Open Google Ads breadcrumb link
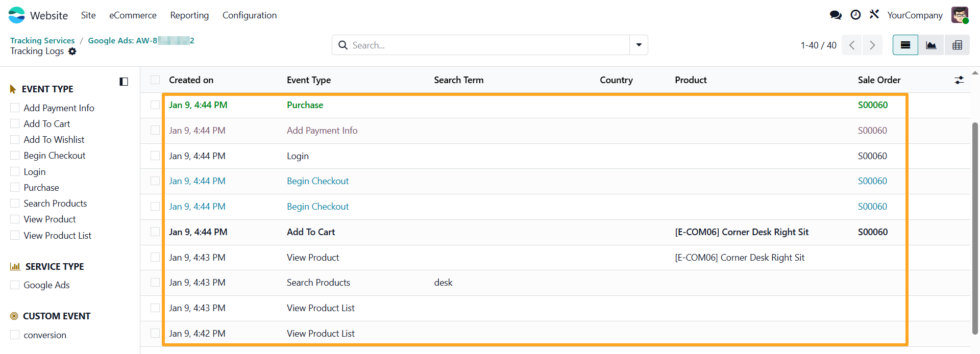 pos(141,40)
